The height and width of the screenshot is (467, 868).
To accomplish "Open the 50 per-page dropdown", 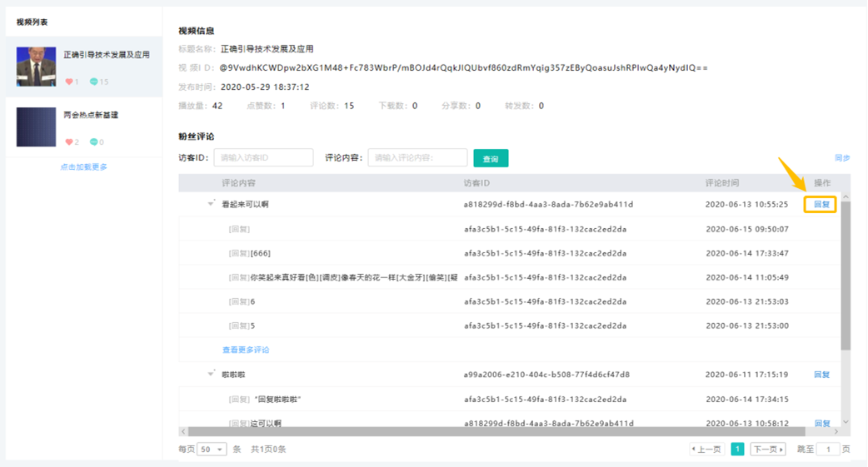I will click(x=212, y=450).
